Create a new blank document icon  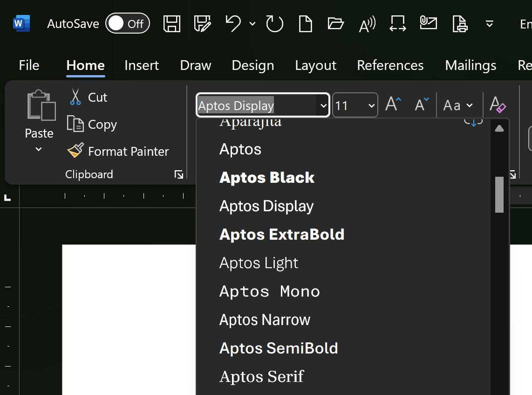pos(305,24)
